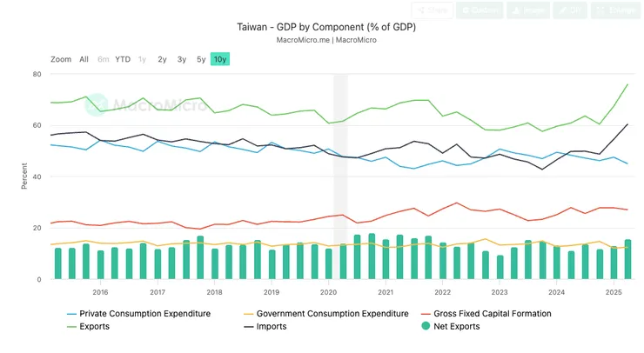Choose the 3y zoom range
Screen dimensions: 644x353
point(182,59)
